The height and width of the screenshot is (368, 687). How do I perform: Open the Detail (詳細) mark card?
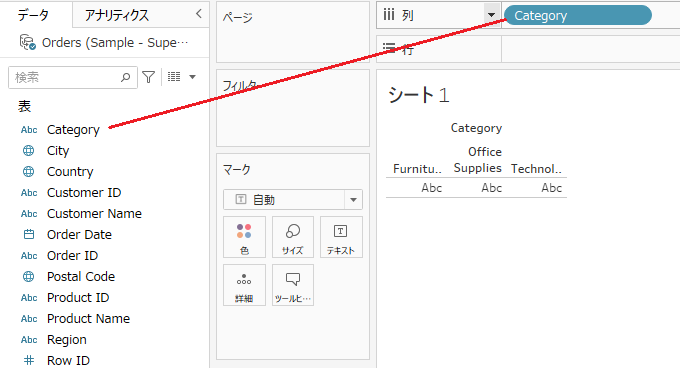click(244, 285)
